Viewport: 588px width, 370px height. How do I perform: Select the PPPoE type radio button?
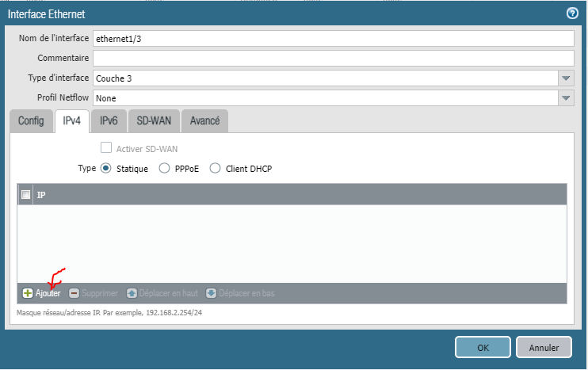tap(164, 168)
